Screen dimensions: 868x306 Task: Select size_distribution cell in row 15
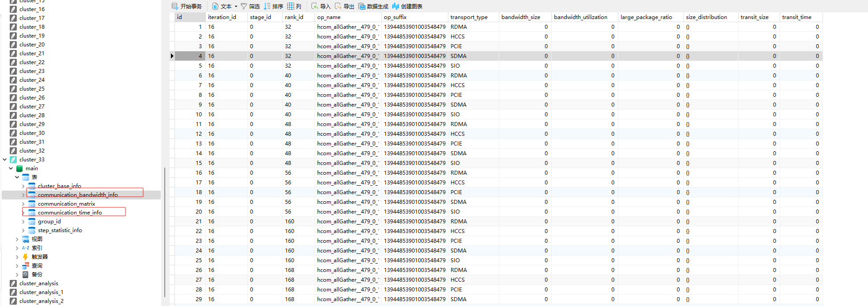pos(711,163)
